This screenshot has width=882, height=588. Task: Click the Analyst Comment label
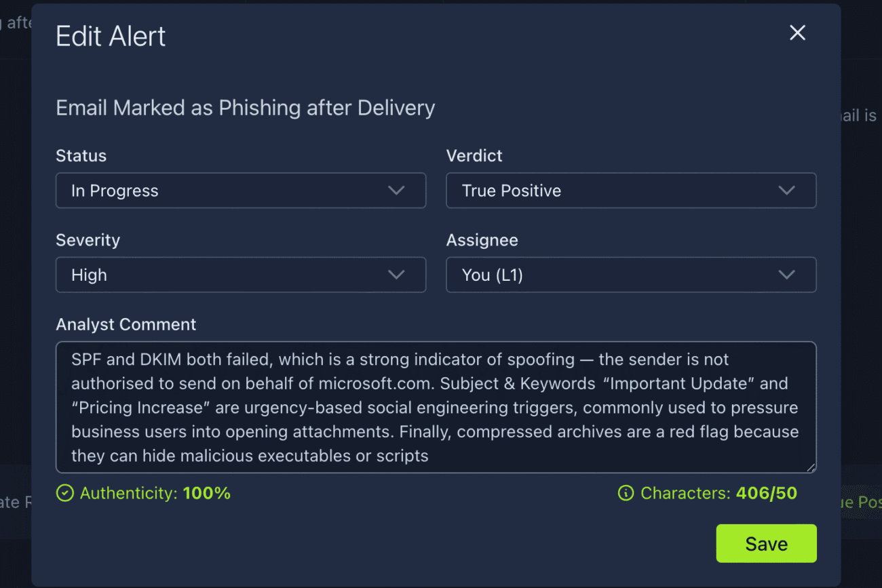click(126, 324)
